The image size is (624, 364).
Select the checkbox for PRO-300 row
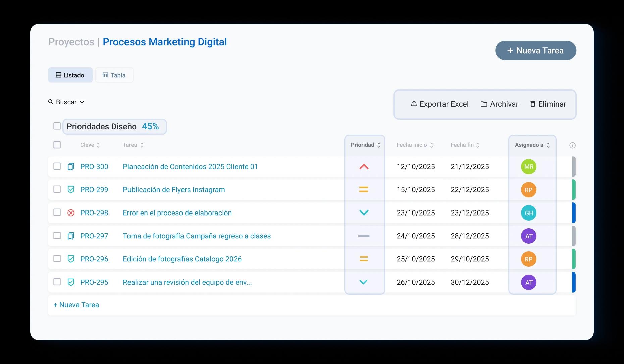pyautogui.click(x=57, y=166)
